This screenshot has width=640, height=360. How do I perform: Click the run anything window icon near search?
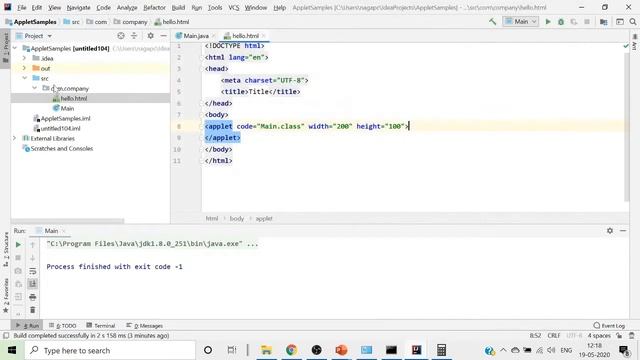[620, 22]
